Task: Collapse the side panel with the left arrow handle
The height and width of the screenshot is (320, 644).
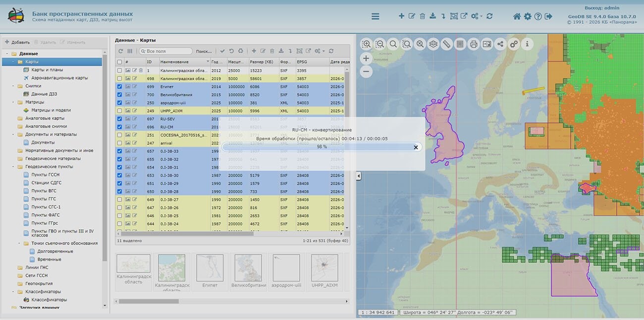Action: pyautogui.click(x=359, y=176)
